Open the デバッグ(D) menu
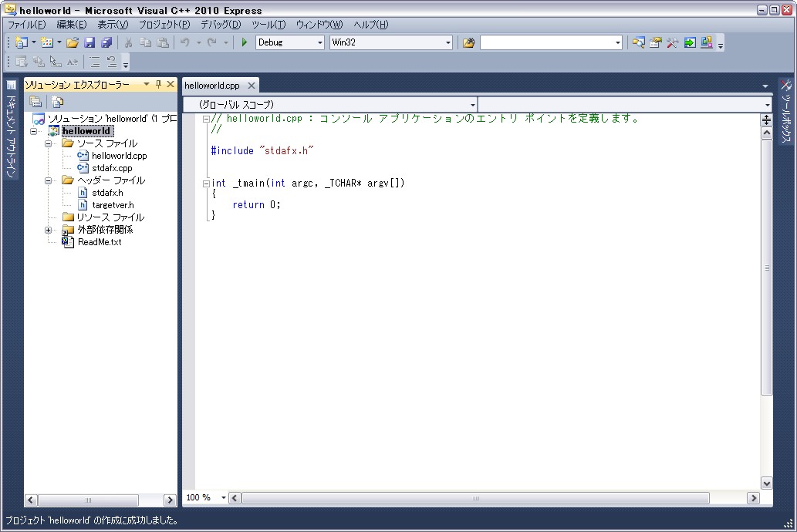 click(x=221, y=25)
